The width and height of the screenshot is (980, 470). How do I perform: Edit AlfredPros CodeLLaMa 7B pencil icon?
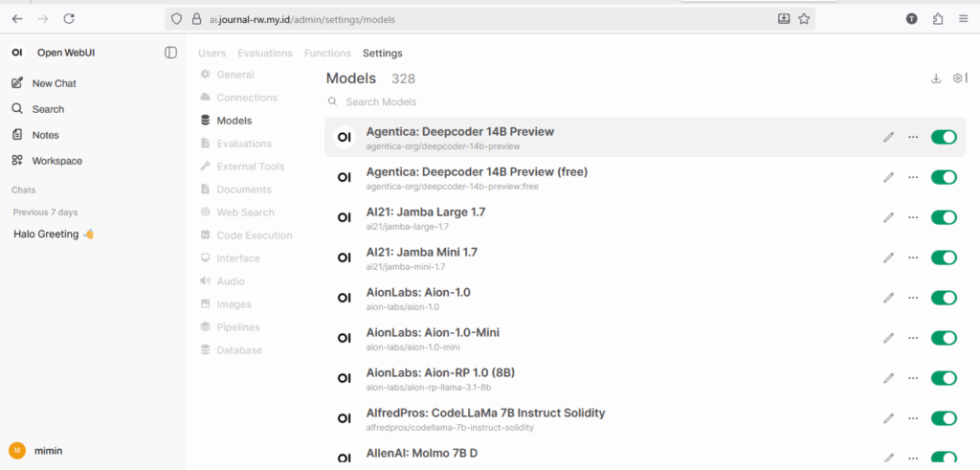click(x=889, y=418)
